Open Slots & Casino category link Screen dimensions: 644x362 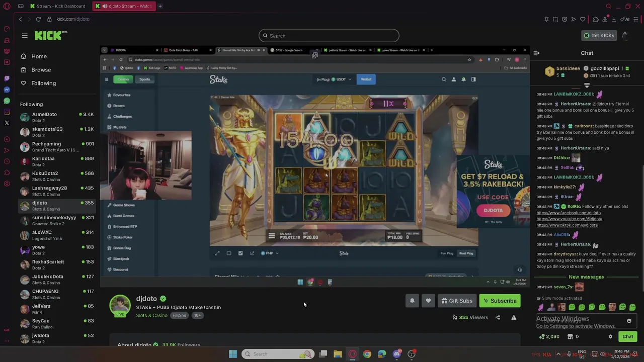point(151,315)
